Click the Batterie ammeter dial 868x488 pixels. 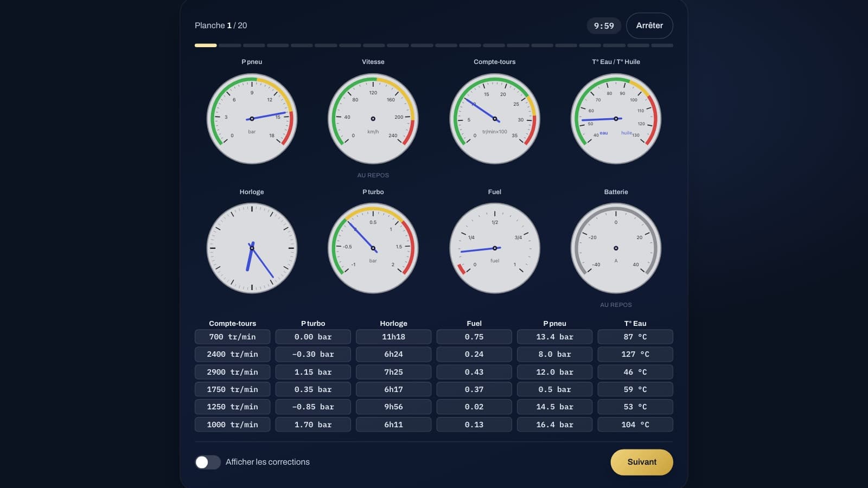tap(616, 248)
